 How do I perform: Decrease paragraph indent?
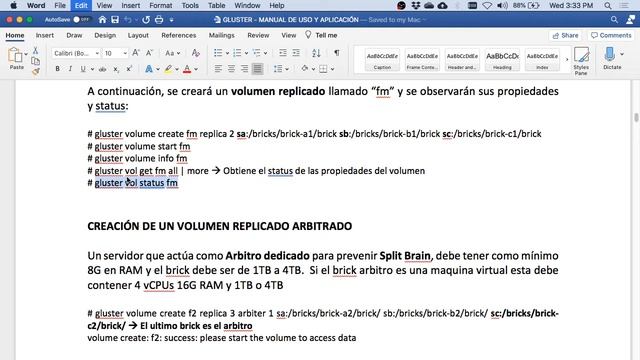click(282, 53)
